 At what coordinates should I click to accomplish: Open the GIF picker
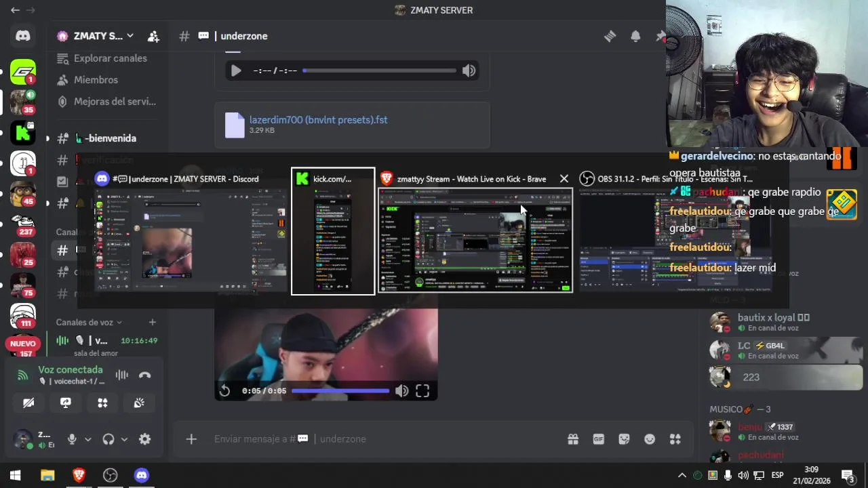pos(599,439)
